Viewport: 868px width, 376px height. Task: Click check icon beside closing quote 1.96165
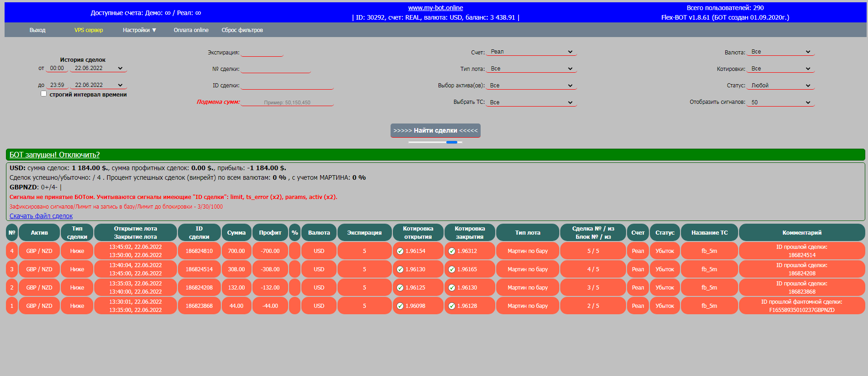[452, 269]
